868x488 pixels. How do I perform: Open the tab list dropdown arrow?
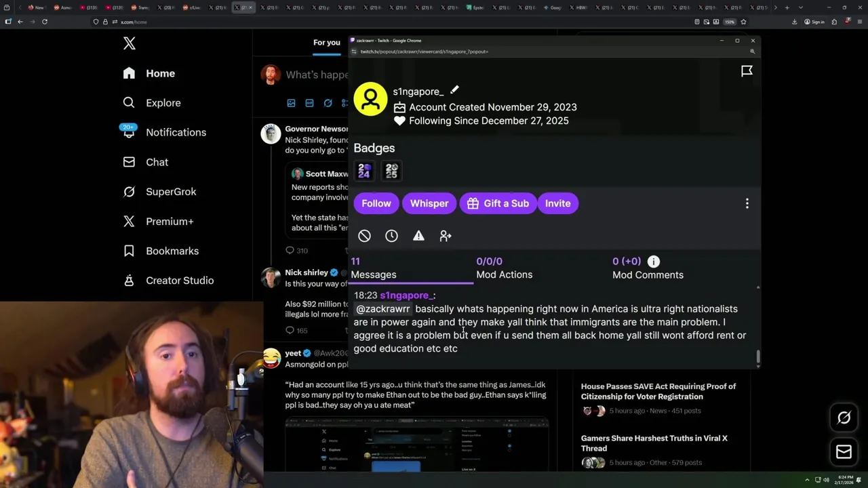point(801,7)
